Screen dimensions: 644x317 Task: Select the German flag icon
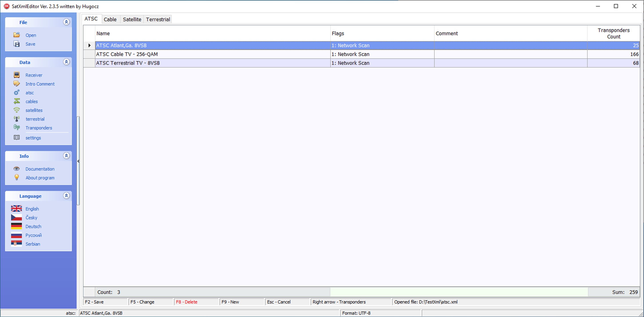tap(16, 226)
